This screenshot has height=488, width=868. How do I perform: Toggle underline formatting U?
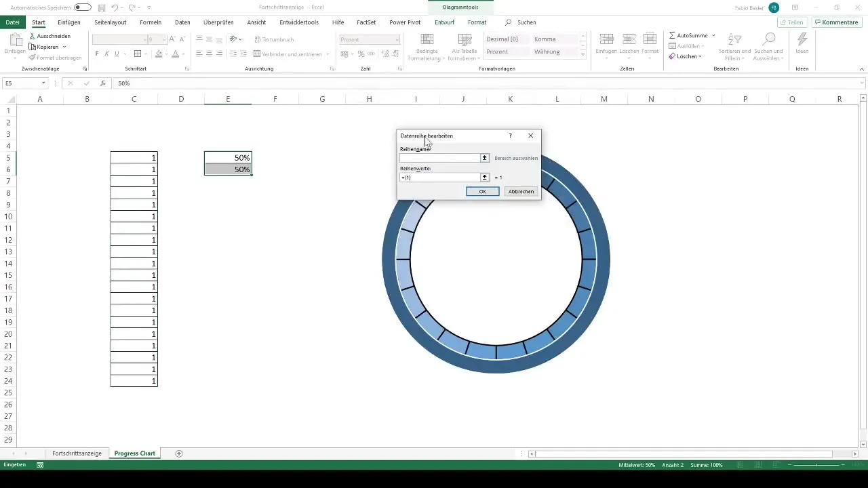117,54
